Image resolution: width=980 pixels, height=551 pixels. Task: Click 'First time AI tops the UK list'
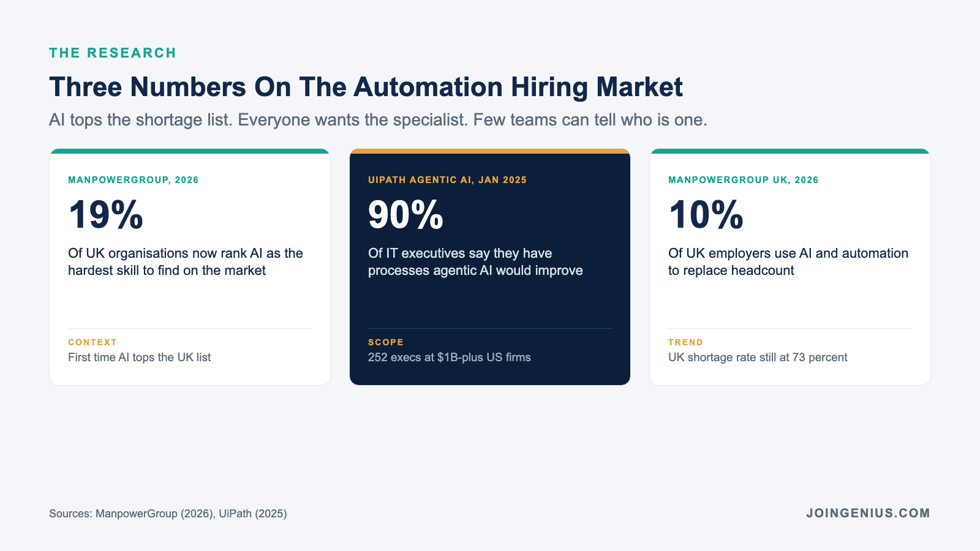point(139,358)
